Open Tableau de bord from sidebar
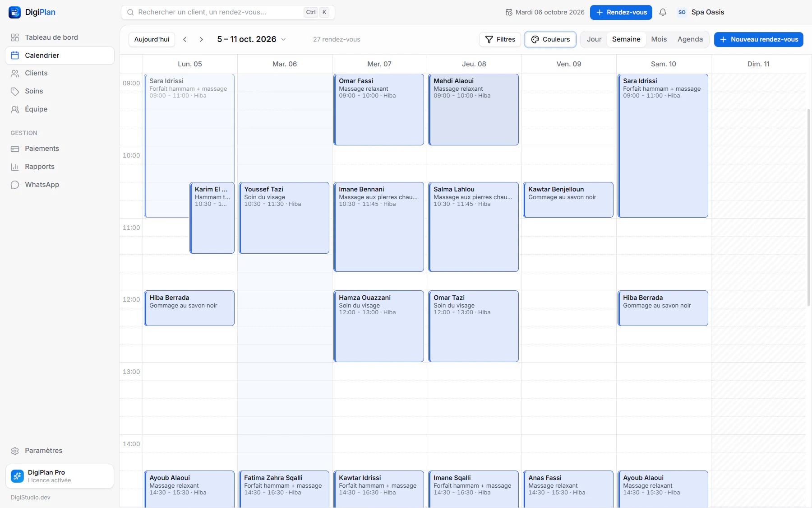The image size is (812, 508). coord(60,37)
